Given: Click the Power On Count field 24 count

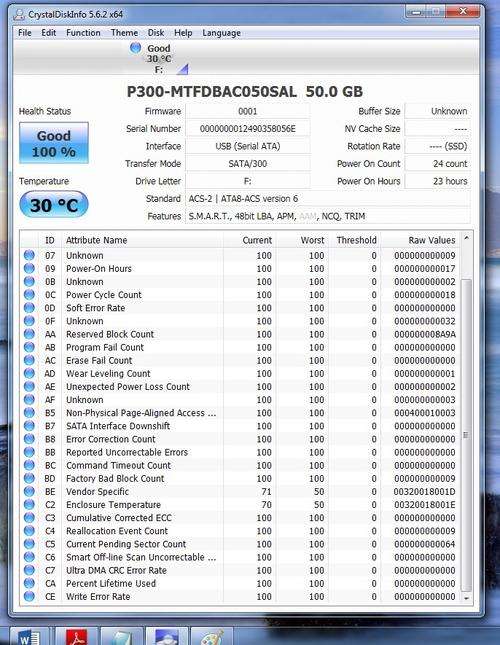Looking at the screenshot, I should click(x=438, y=164).
